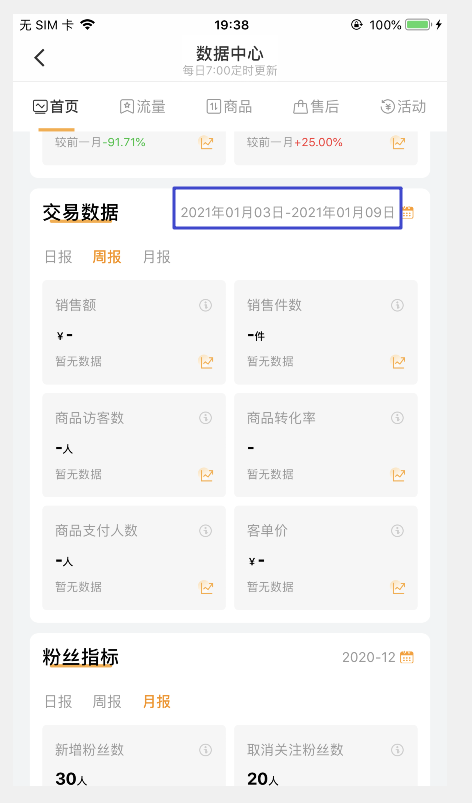Image resolution: width=472 pixels, height=803 pixels.
Task: Select 日报 under 交易数据
Action: point(58,257)
